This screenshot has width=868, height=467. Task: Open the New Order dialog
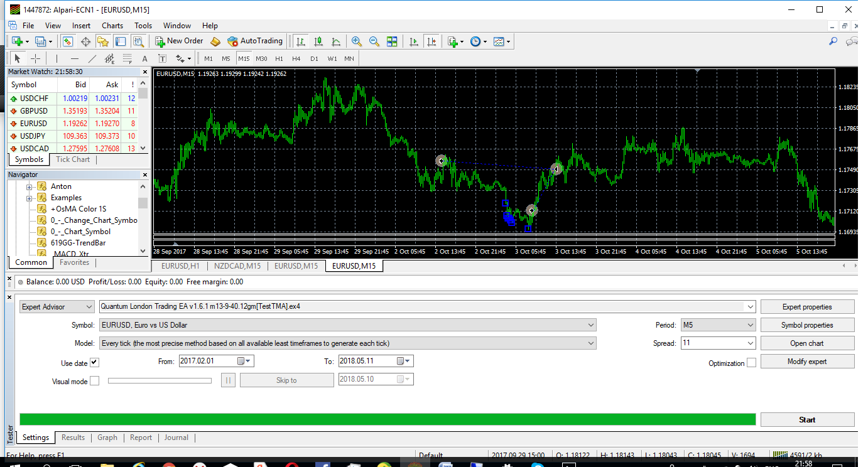click(x=179, y=41)
